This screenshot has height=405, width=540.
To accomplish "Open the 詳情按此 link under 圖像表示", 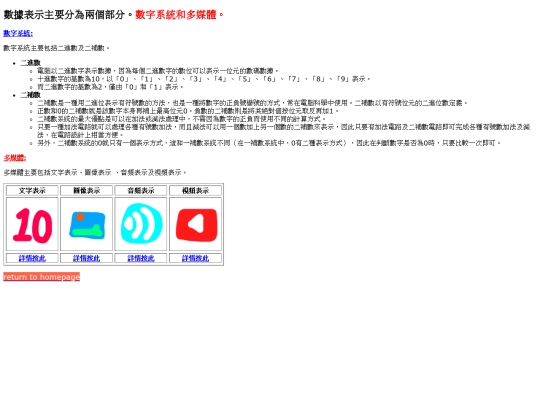I will (86, 258).
